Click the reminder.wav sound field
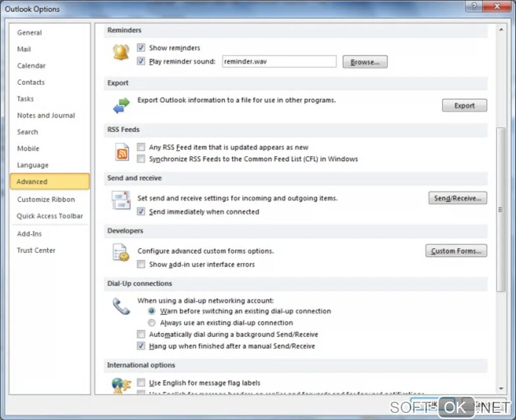 tap(279, 61)
